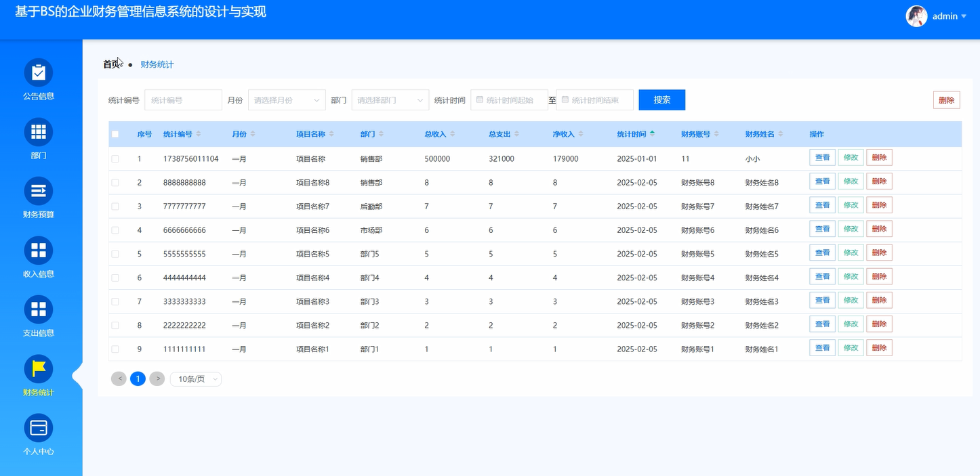The image size is (980, 476).
Task: Sort by 总收入 column arrows
Action: (453, 134)
